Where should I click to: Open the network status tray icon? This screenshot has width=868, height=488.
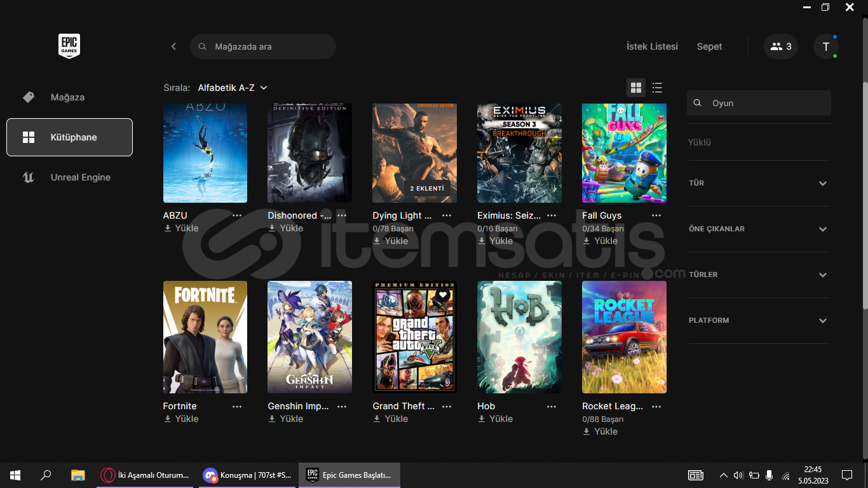click(x=785, y=475)
